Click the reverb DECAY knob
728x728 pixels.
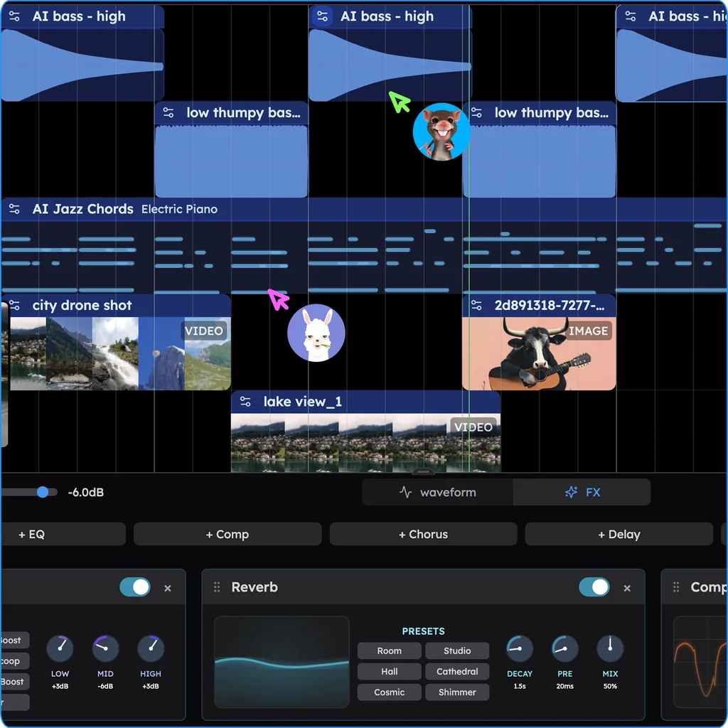519,648
